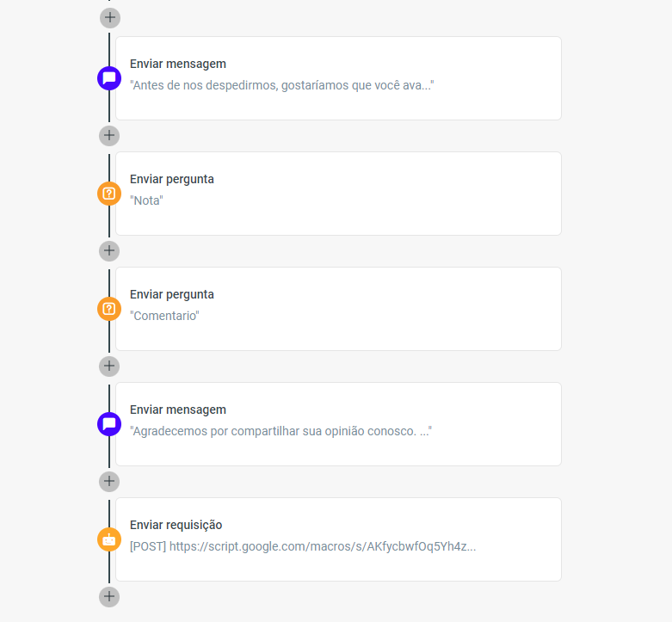Screen dimensions: 672x622
Task: Click the "Nota" question text
Action: pyautogui.click(x=146, y=200)
